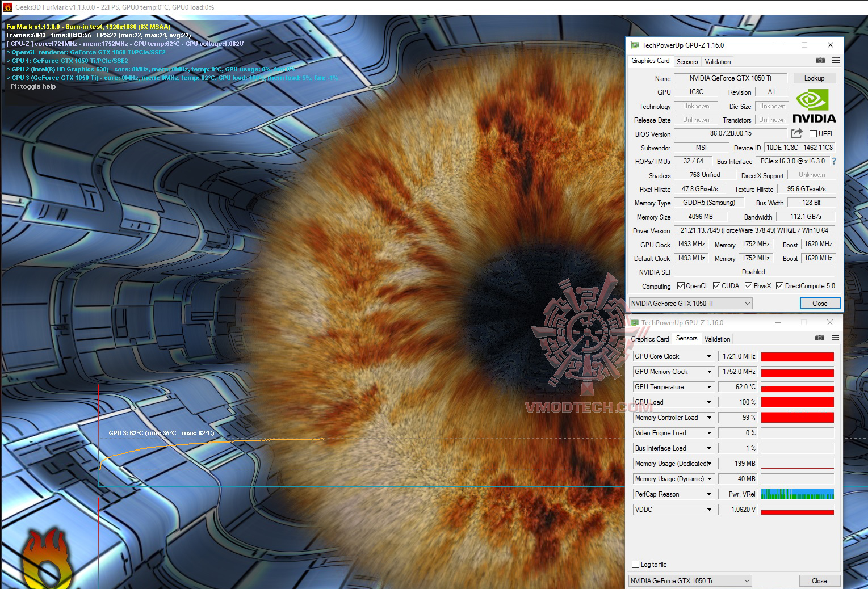This screenshot has height=589, width=868.
Task: Toggle the DirectCompute 5.0 checkbox
Action: (x=779, y=286)
